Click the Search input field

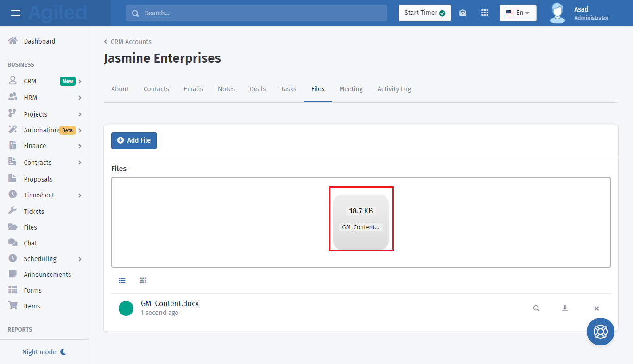click(256, 13)
